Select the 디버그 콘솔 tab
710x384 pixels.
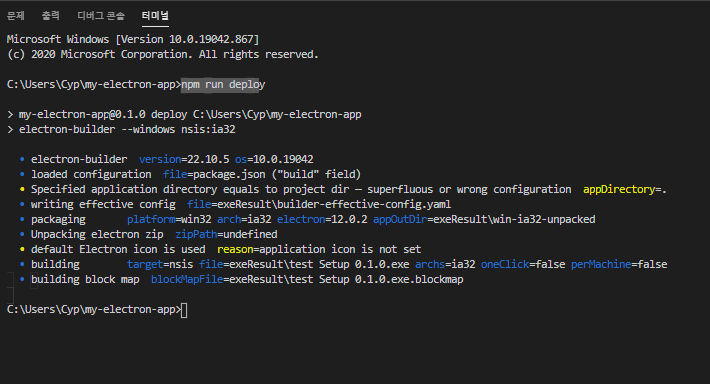[x=101, y=16]
